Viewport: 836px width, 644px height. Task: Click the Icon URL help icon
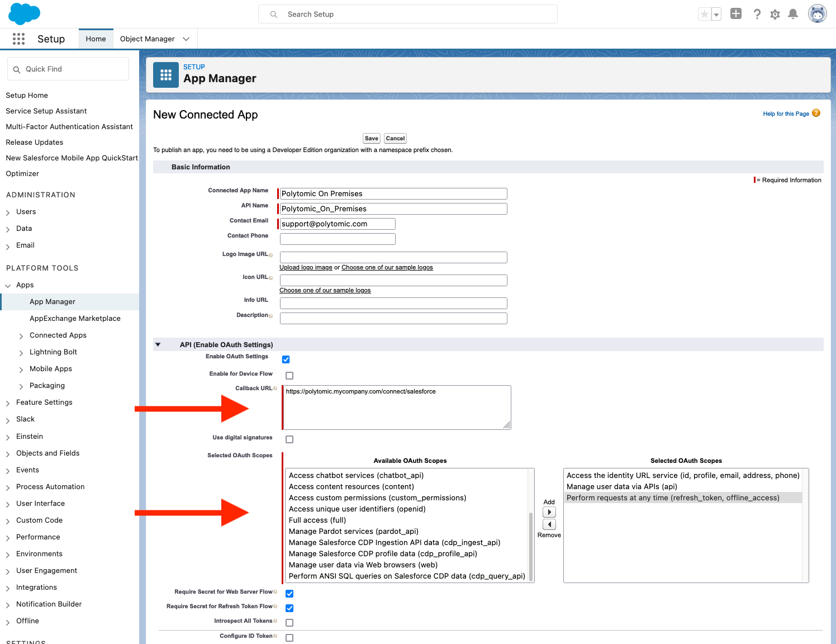pyautogui.click(x=271, y=278)
